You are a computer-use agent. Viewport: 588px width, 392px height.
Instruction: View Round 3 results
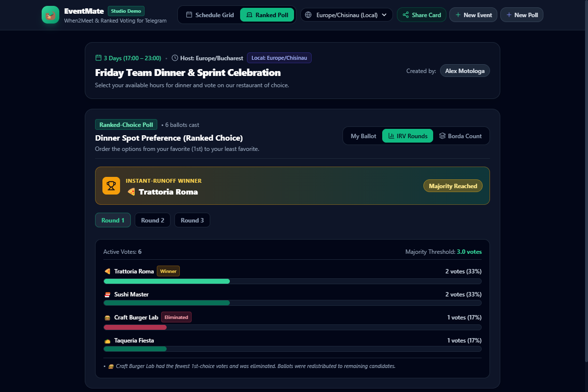tap(192, 220)
